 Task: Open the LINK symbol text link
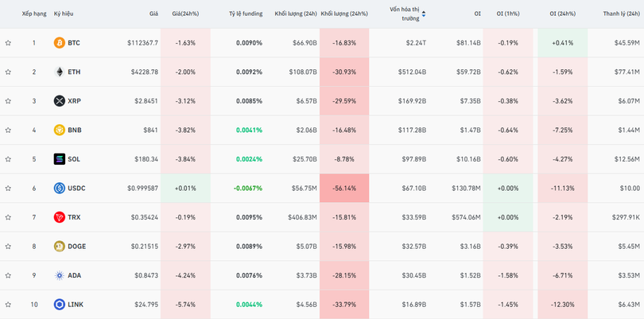tap(76, 305)
